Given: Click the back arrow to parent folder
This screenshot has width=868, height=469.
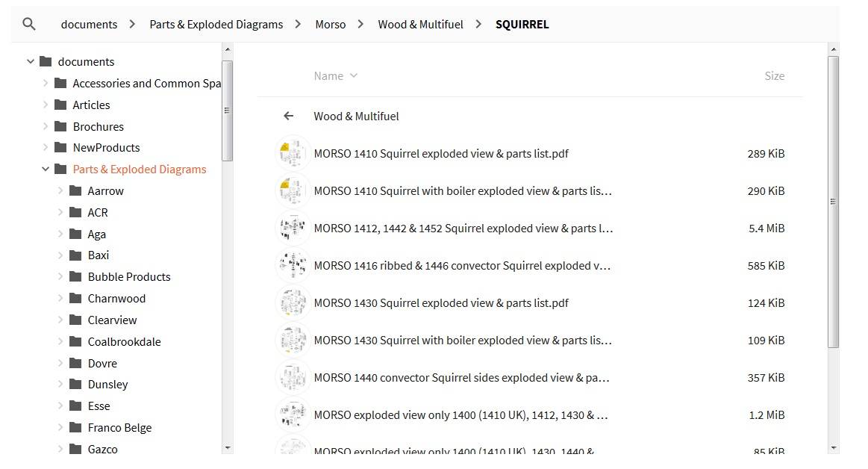Looking at the screenshot, I should (x=288, y=116).
